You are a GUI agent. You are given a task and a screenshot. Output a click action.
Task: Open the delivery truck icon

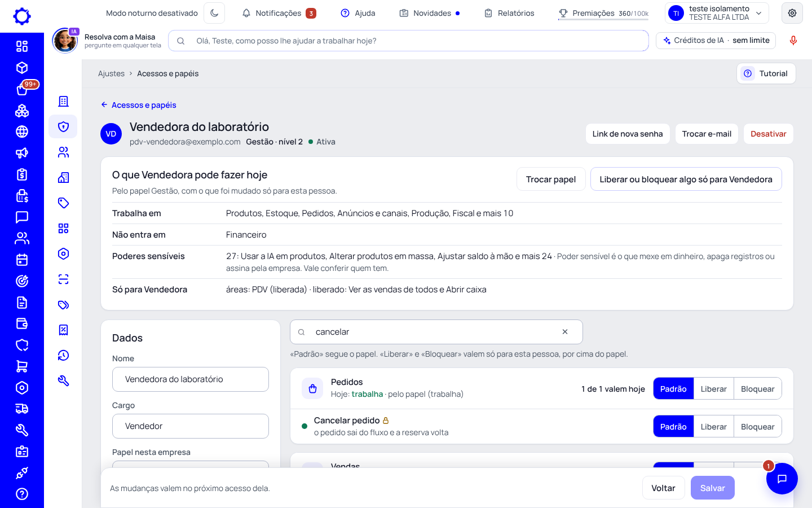22,409
